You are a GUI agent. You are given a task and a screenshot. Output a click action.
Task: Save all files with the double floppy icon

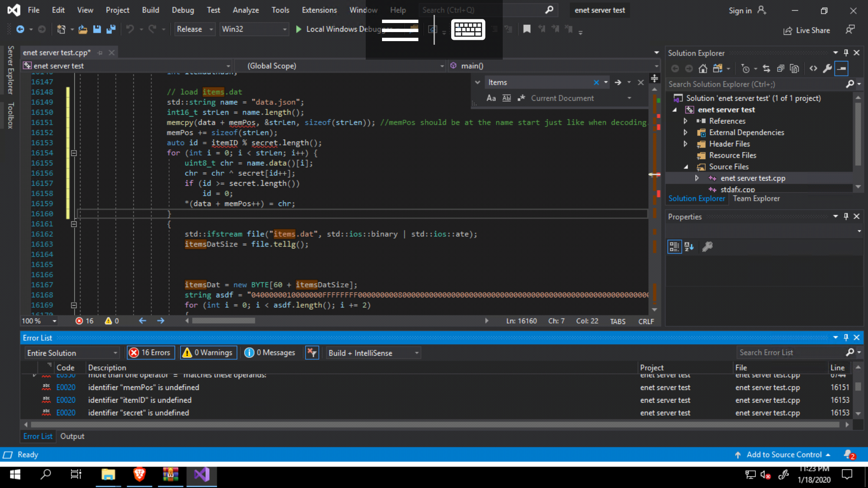point(111,29)
